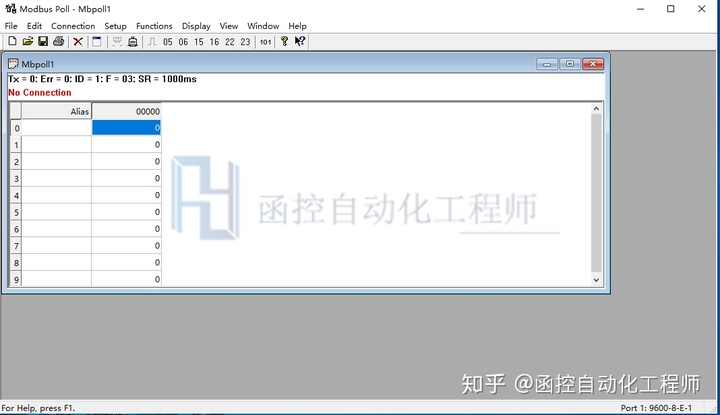The width and height of the screenshot is (720, 415).
Task: Click scroll down arrow in register grid
Action: point(596,280)
